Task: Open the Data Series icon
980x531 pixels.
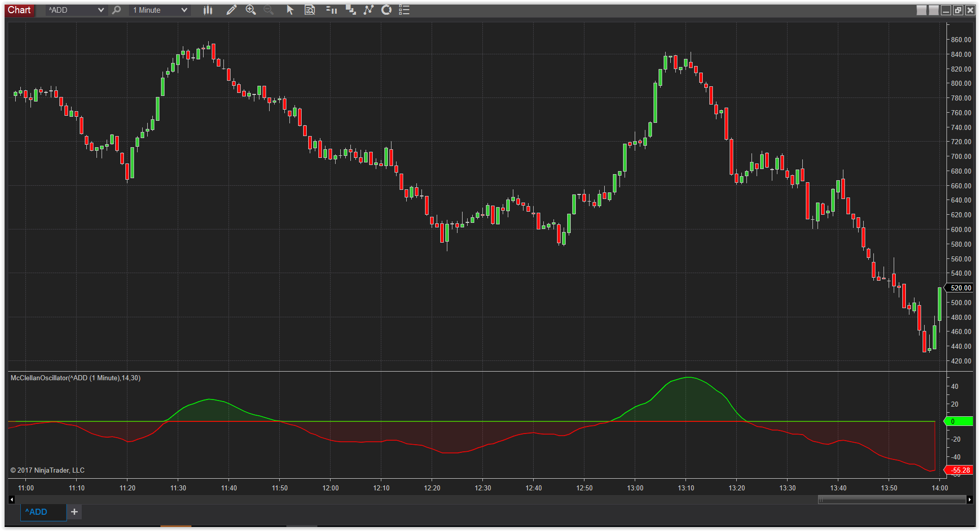Action: tap(350, 10)
